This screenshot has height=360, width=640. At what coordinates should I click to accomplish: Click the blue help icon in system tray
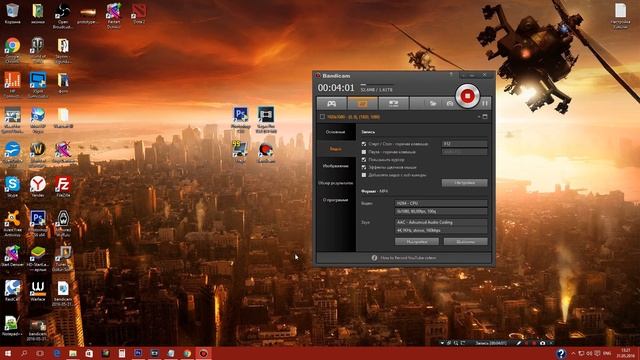pos(561,353)
